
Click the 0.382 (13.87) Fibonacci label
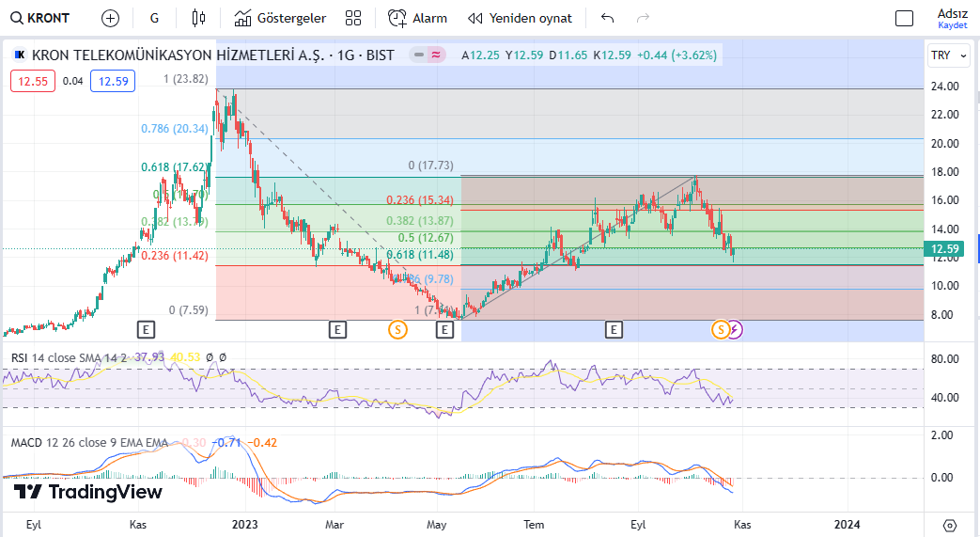tap(420, 220)
